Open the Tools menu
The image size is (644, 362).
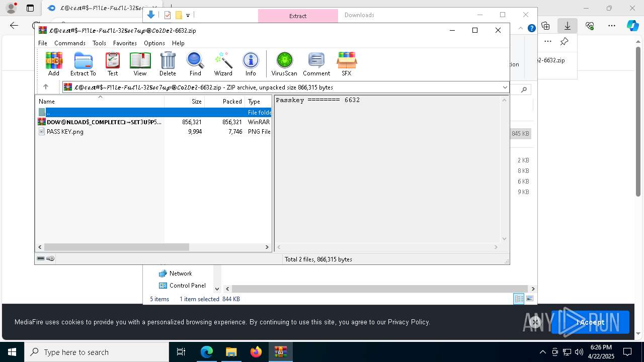click(x=99, y=43)
